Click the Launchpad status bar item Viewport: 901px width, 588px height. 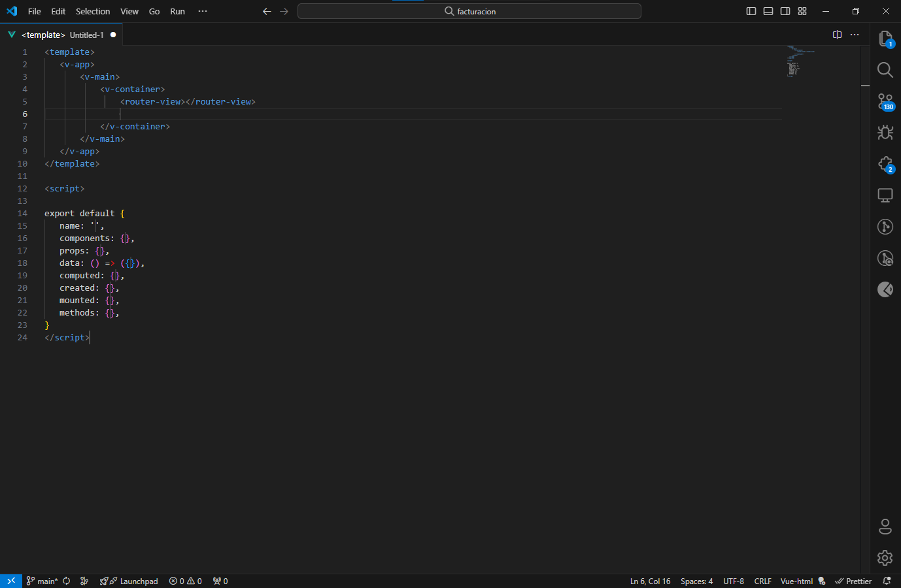pyautogui.click(x=129, y=581)
